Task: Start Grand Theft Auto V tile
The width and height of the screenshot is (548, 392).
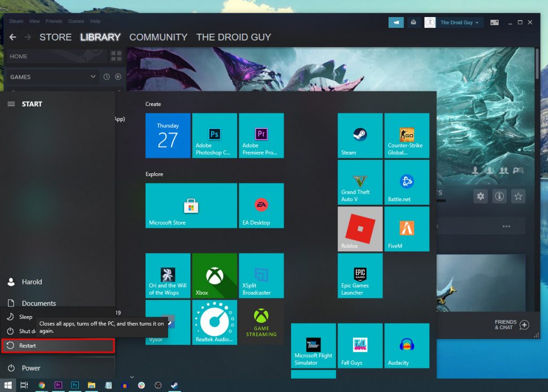Action: (x=360, y=182)
